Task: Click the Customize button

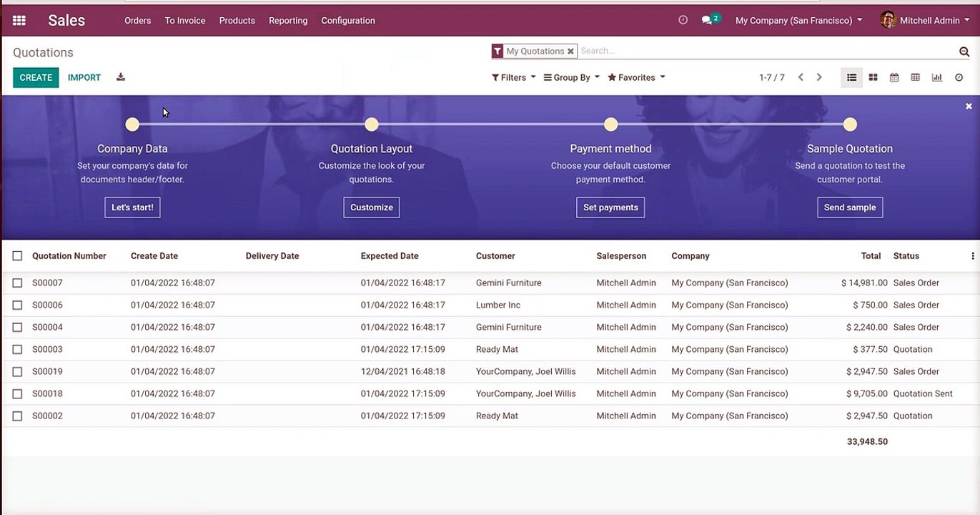Action: click(x=372, y=207)
